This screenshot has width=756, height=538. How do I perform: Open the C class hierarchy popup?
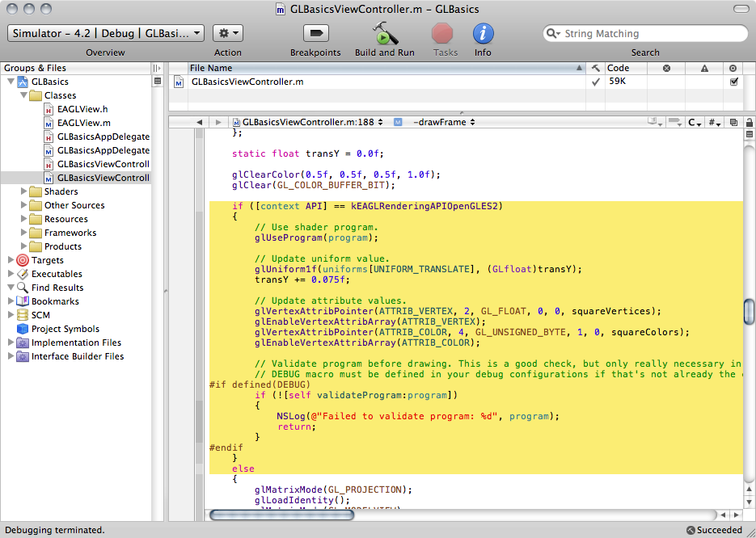pyautogui.click(x=695, y=122)
